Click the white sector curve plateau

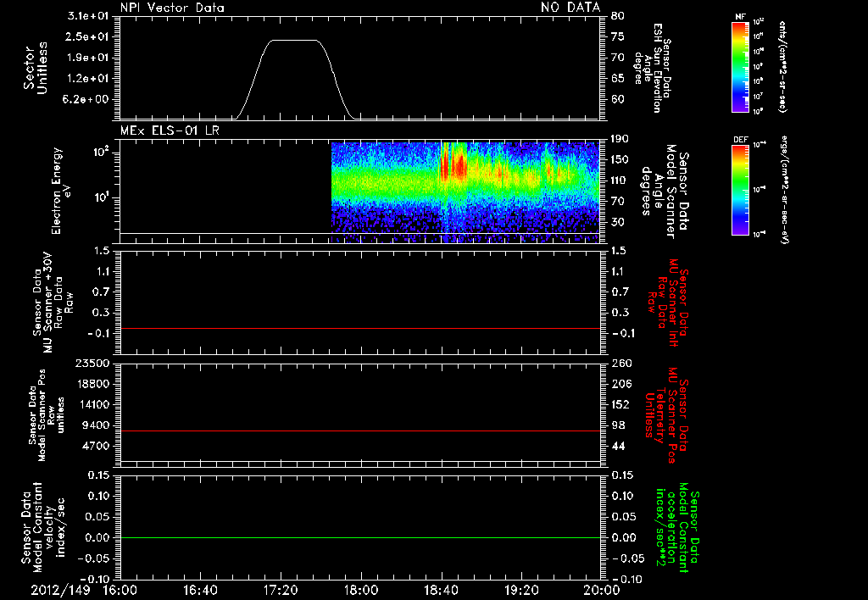[294, 41]
